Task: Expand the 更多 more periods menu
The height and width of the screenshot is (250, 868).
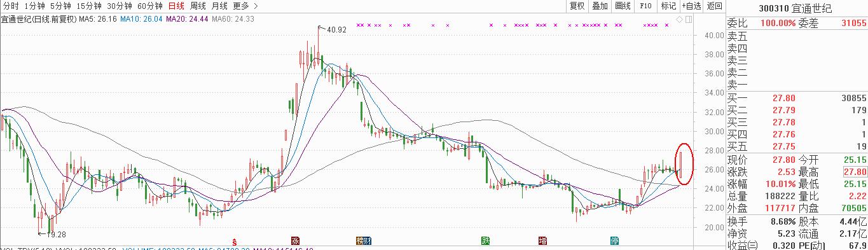Action: tap(245, 6)
